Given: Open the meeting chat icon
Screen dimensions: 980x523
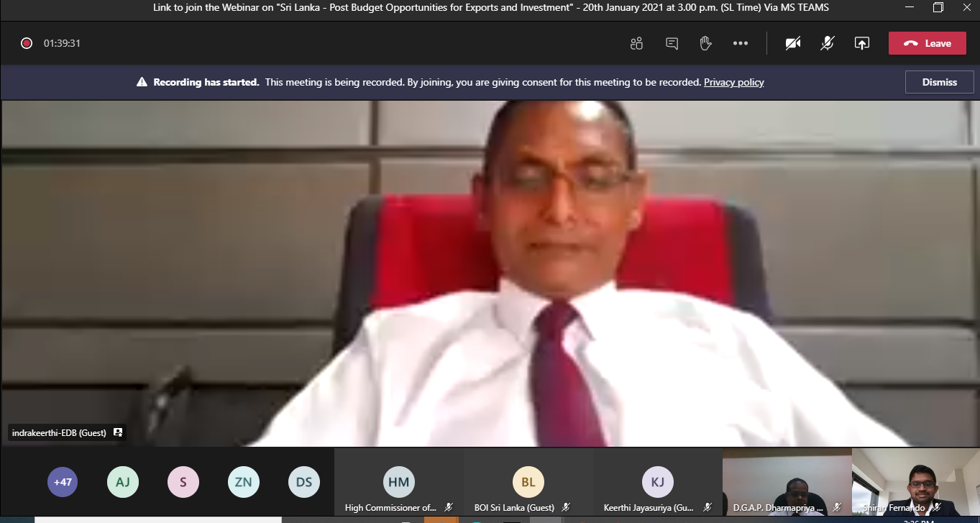Looking at the screenshot, I should [x=672, y=43].
